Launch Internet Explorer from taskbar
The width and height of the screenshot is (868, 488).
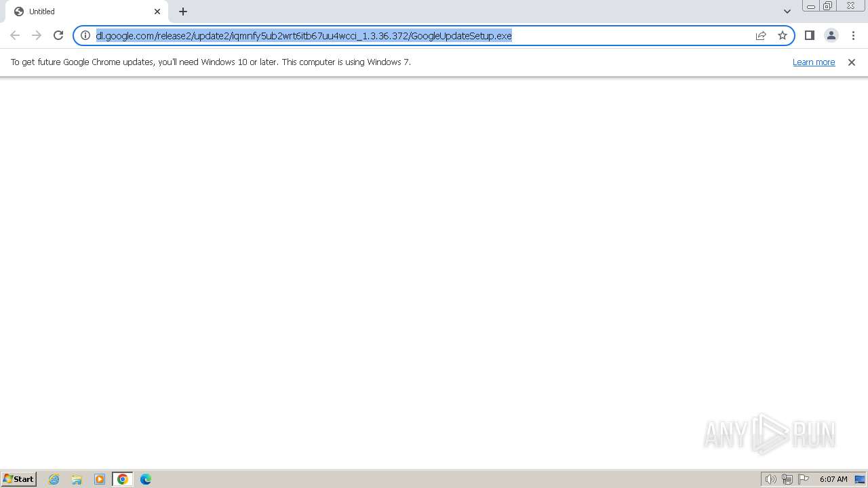54,479
